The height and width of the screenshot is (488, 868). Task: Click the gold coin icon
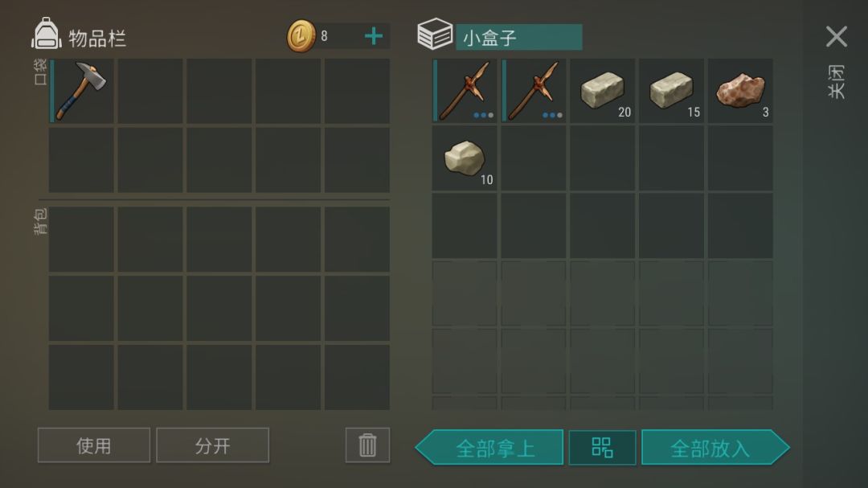(301, 36)
